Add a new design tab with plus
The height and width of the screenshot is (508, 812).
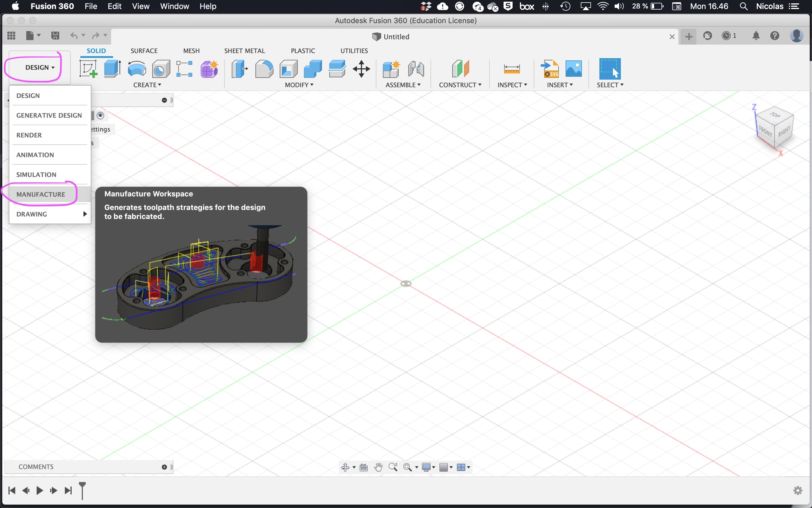[x=689, y=36]
